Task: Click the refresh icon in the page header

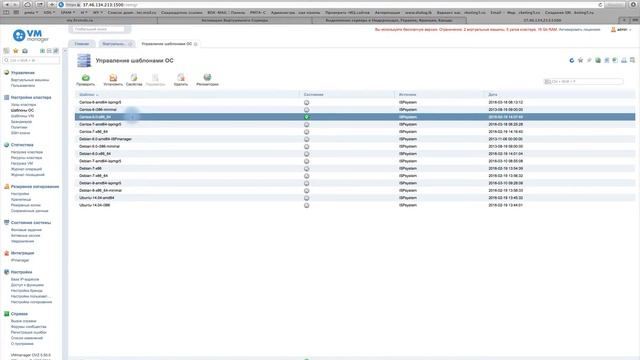Action: click(x=572, y=60)
